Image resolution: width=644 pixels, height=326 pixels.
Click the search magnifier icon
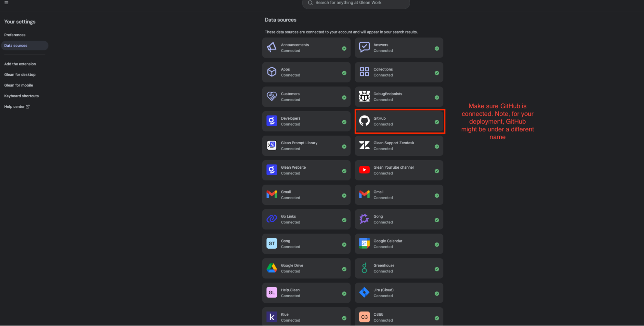pos(310,3)
